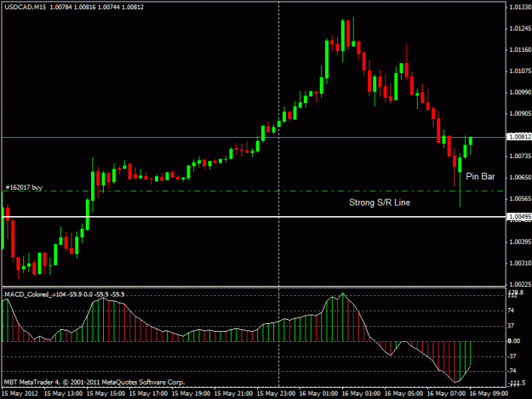This screenshot has height=399, width=532.
Task: Click the USDCAD,M15 chart title text
Action: 74,7
